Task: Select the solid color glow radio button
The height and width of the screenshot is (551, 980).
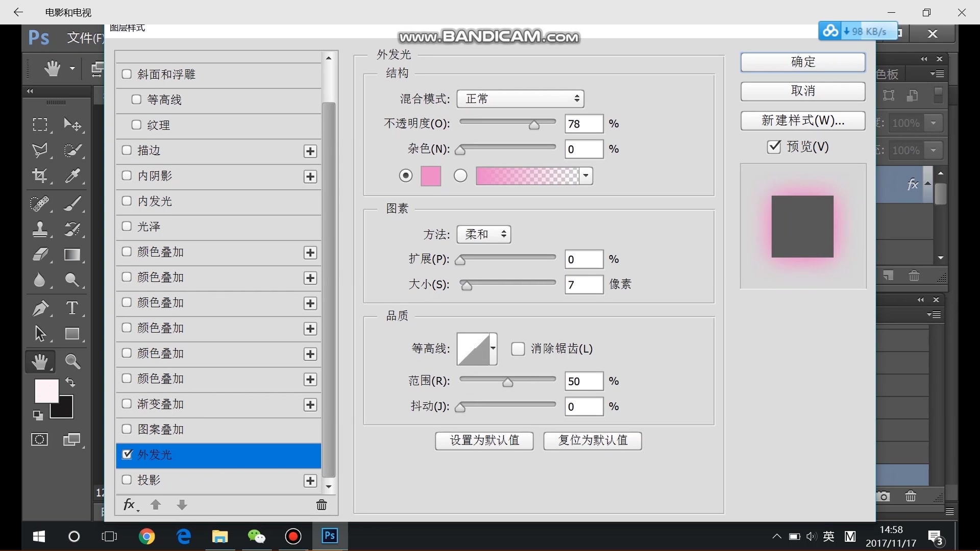Action: 406,176
